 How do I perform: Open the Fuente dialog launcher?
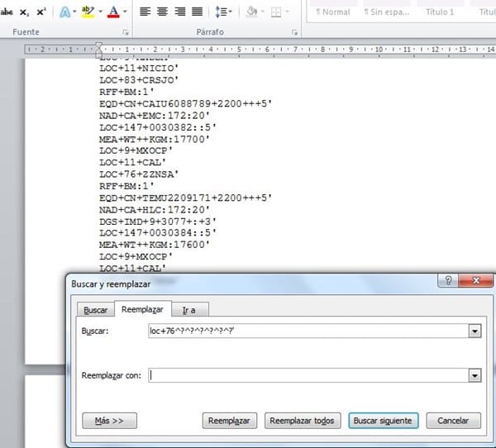126,32
